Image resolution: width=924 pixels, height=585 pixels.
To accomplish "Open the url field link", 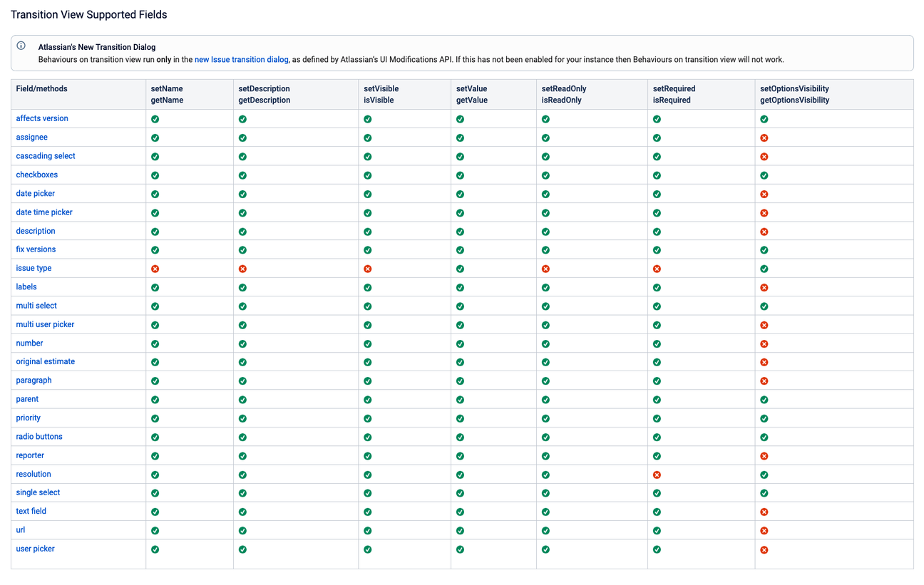I will click(x=21, y=530).
